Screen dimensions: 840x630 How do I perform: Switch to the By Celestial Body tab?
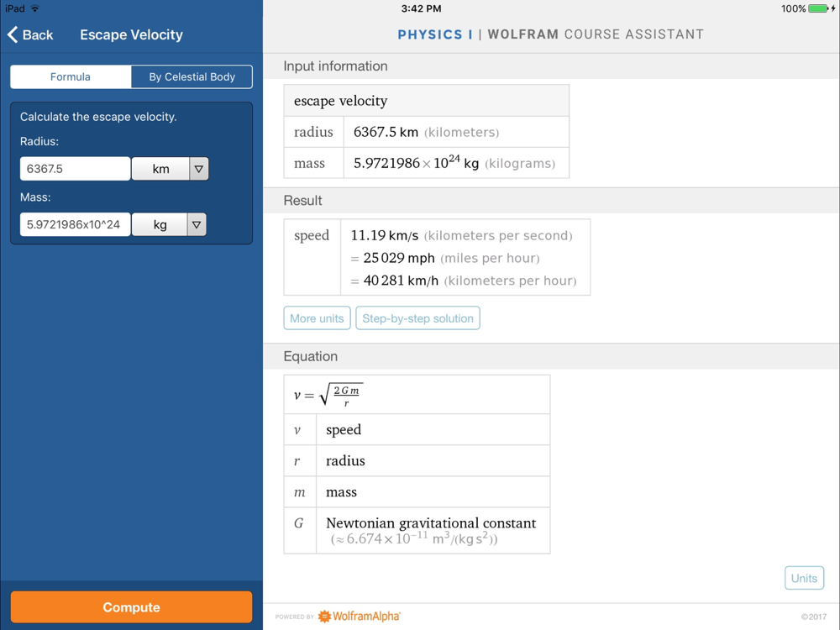(x=192, y=76)
